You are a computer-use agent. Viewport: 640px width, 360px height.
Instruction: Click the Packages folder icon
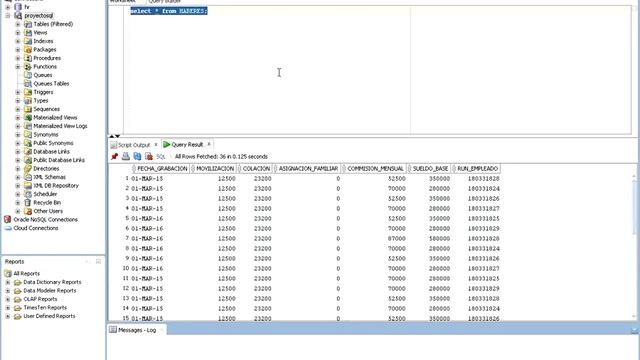coord(28,49)
